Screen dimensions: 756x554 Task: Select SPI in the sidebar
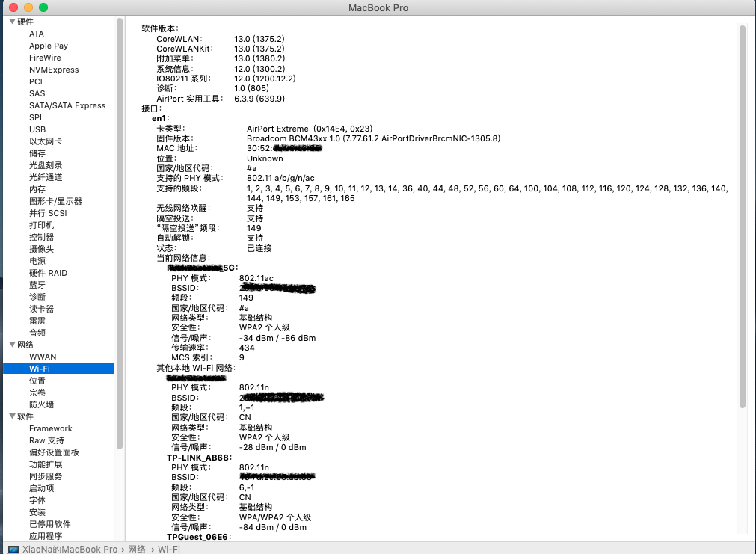coord(35,117)
